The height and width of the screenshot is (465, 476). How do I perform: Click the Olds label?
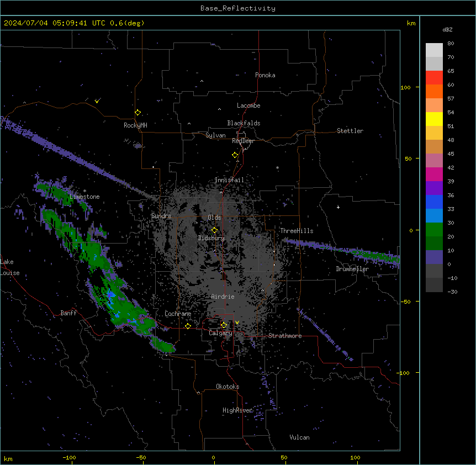pyautogui.click(x=214, y=218)
